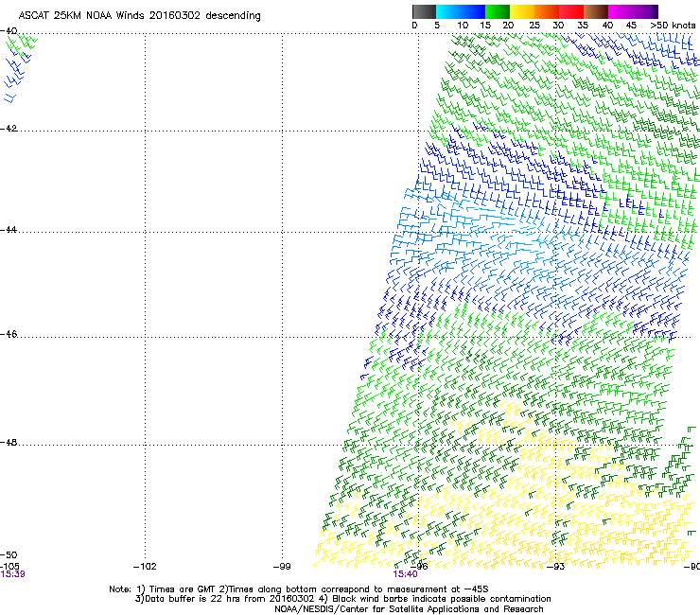Click the -40 latitude axis label

point(9,31)
